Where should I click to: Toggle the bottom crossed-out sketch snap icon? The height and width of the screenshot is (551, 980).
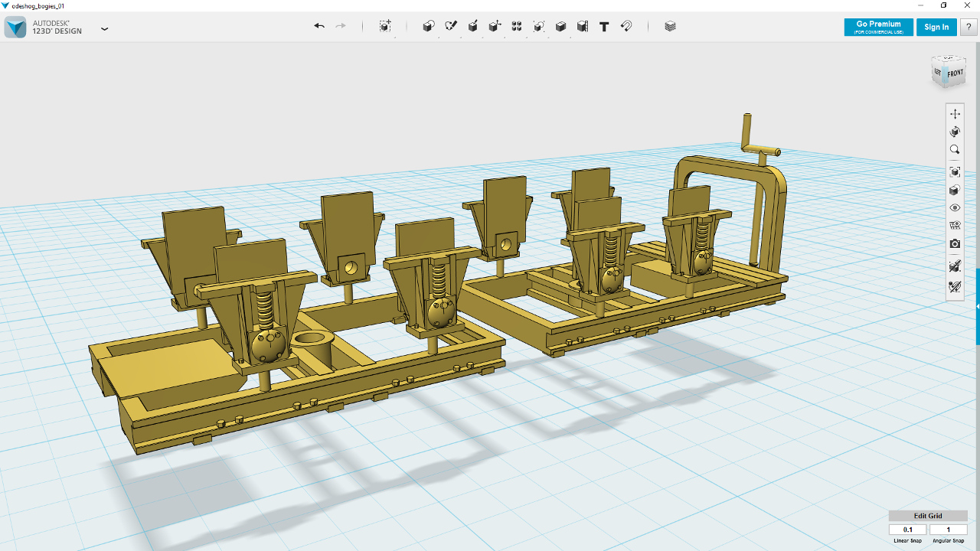click(x=955, y=288)
